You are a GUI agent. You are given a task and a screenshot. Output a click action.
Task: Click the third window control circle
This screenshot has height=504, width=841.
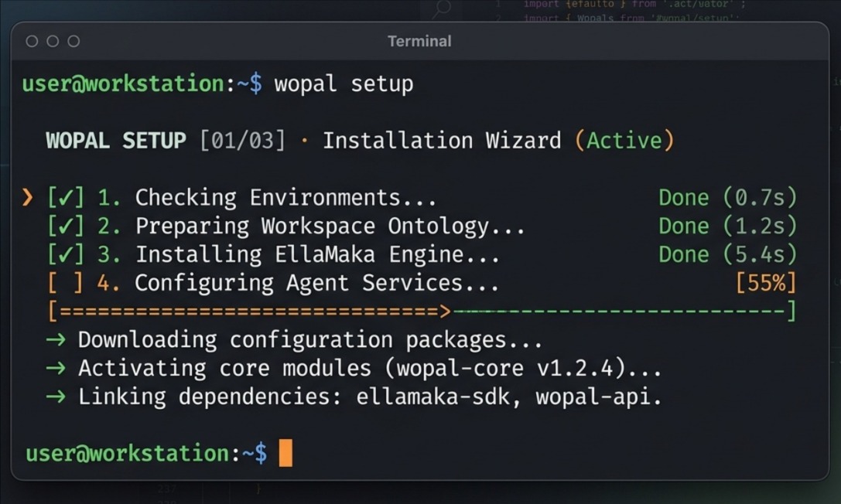point(74,41)
